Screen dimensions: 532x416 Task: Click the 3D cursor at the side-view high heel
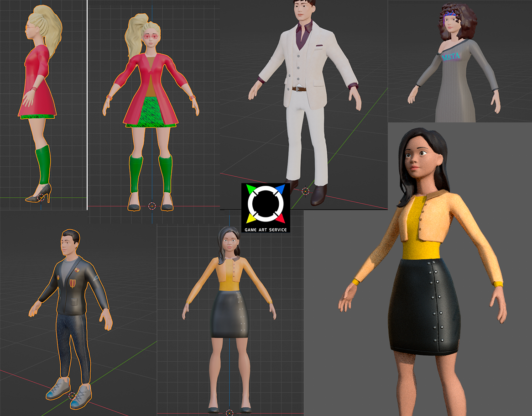pyautogui.click(x=41, y=197)
